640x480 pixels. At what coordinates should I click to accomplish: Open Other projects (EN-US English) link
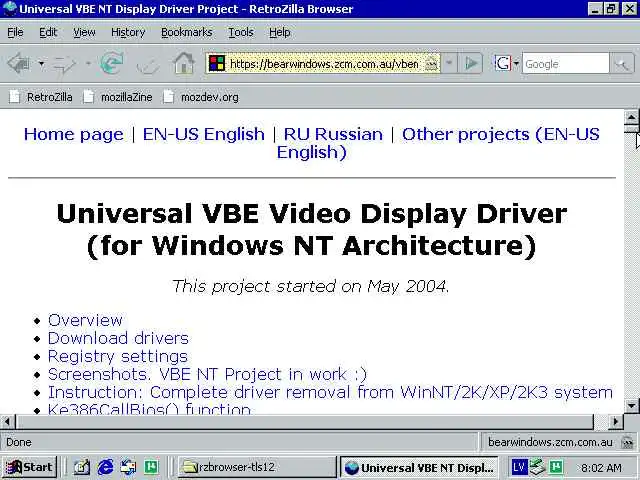click(x=500, y=134)
